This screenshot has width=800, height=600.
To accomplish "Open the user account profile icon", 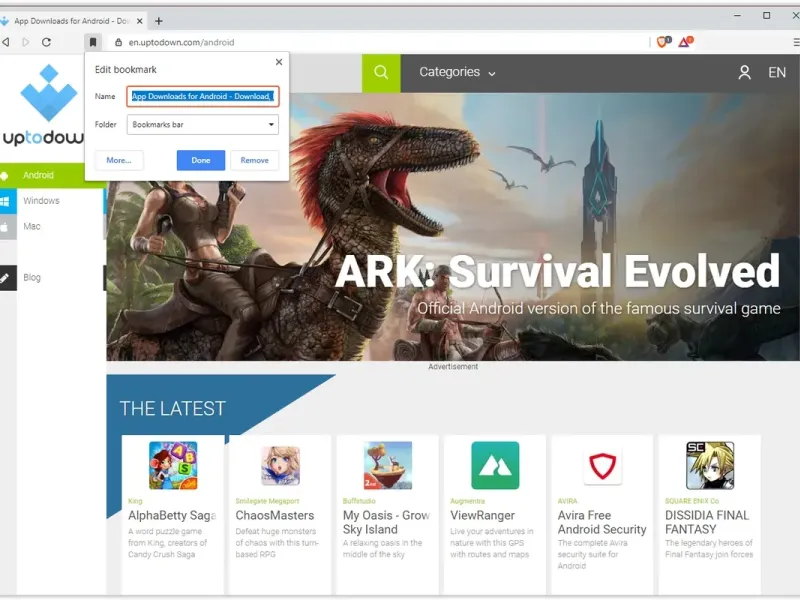I will (x=744, y=72).
